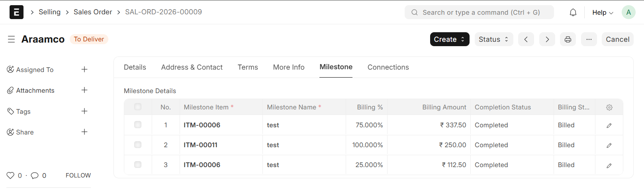The height and width of the screenshot is (189, 644).
Task: Open table column settings gear
Action: [609, 107]
